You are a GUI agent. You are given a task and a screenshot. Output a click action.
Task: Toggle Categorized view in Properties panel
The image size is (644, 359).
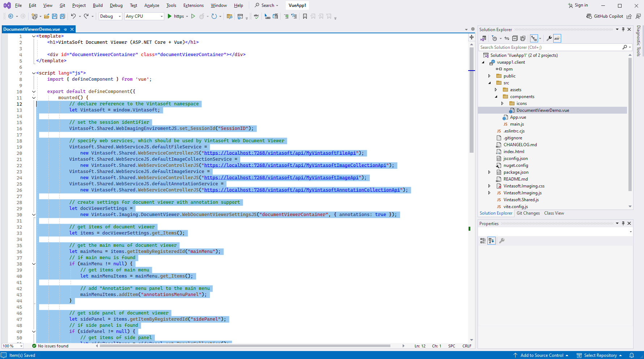pyautogui.click(x=483, y=241)
